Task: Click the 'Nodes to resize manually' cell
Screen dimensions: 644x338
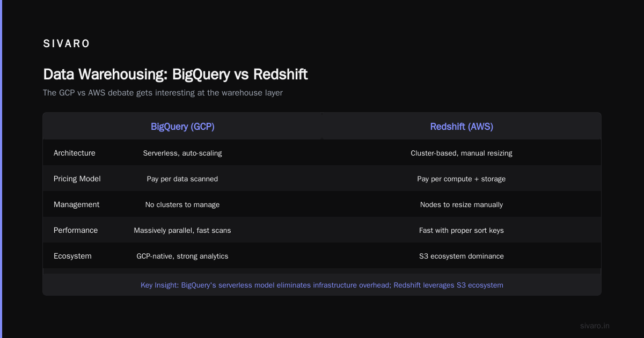Action: click(462, 204)
